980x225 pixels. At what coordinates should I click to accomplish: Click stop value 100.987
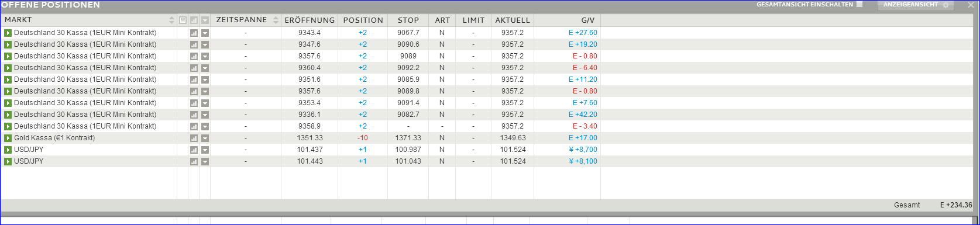click(x=408, y=150)
